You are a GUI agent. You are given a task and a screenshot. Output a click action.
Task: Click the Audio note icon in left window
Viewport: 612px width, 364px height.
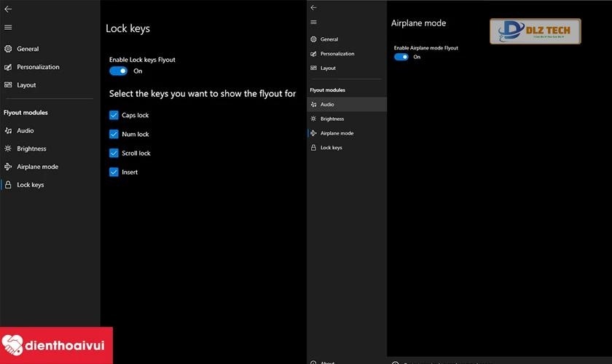(x=9, y=131)
